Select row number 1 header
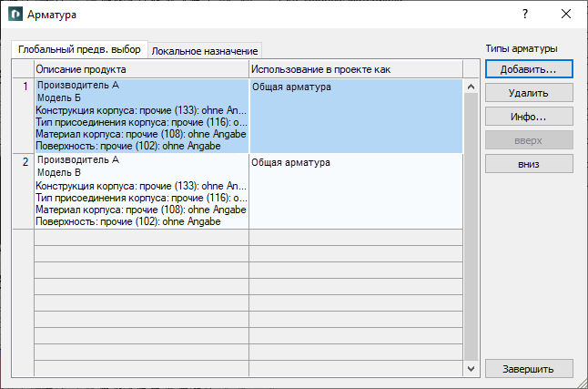588x389 pixels. [x=24, y=116]
